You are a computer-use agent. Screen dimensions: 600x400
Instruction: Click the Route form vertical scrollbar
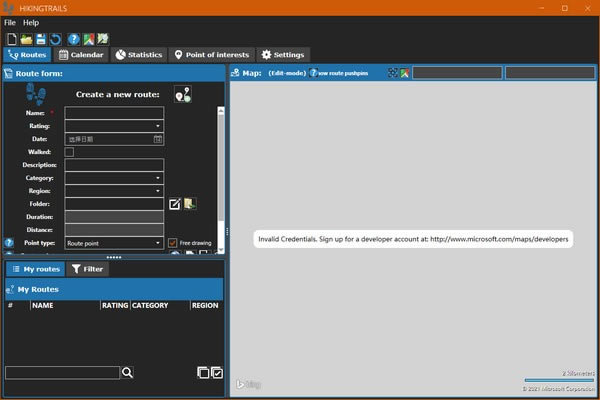pyautogui.click(x=221, y=170)
